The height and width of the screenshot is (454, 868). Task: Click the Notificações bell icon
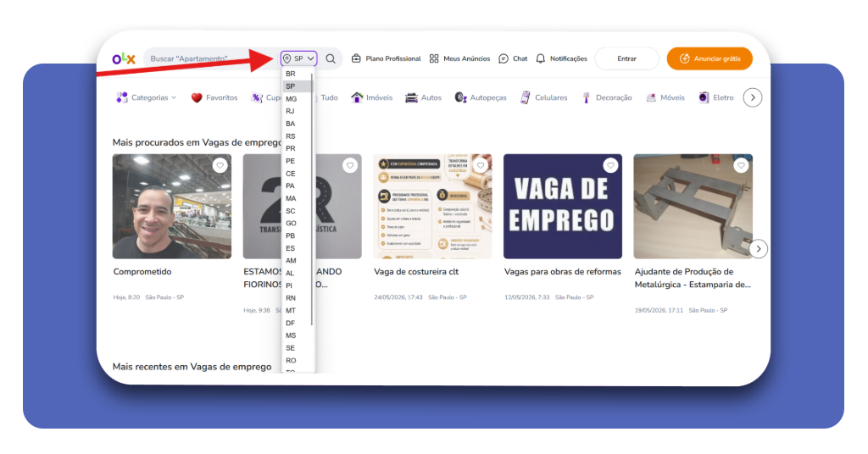point(540,58)
